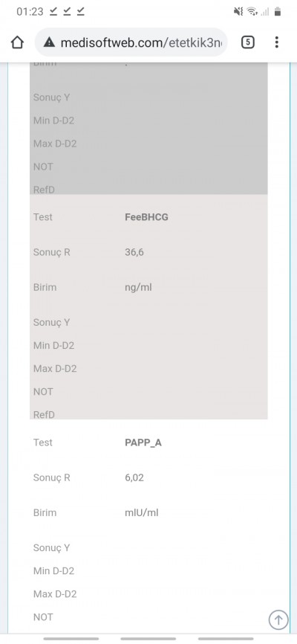Open the browser three-dot menu
297x644 pixels.
[277, 42]
